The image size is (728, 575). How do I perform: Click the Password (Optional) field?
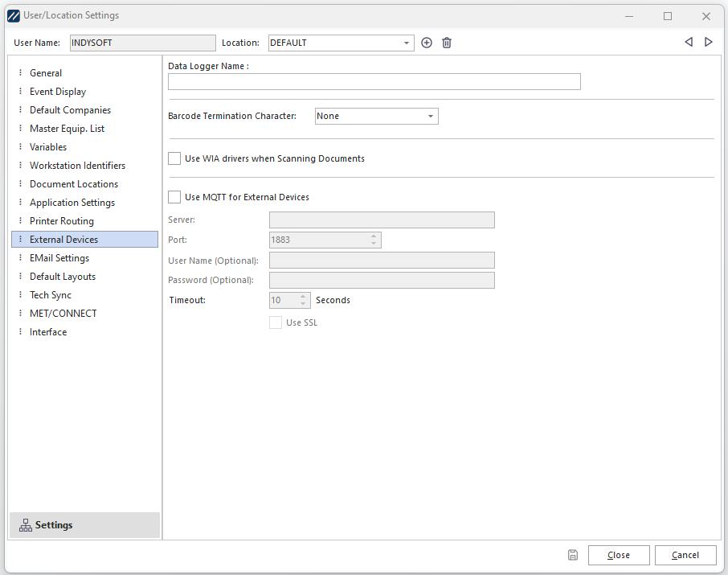pyautogui.click(x=382, y=281)
